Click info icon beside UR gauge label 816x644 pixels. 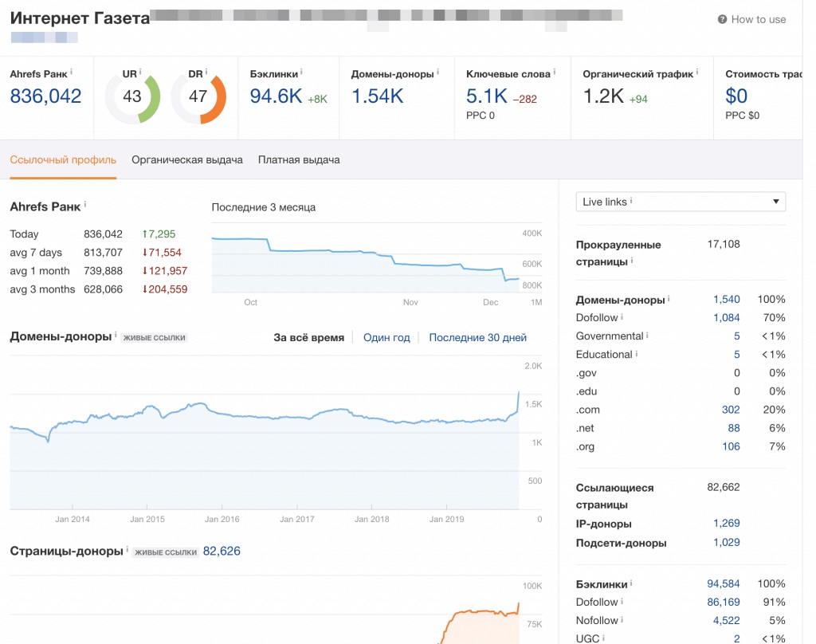click(140, 72)
